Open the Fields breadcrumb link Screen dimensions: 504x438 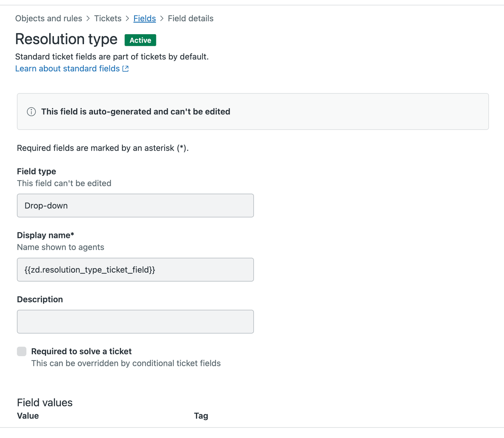144,18
